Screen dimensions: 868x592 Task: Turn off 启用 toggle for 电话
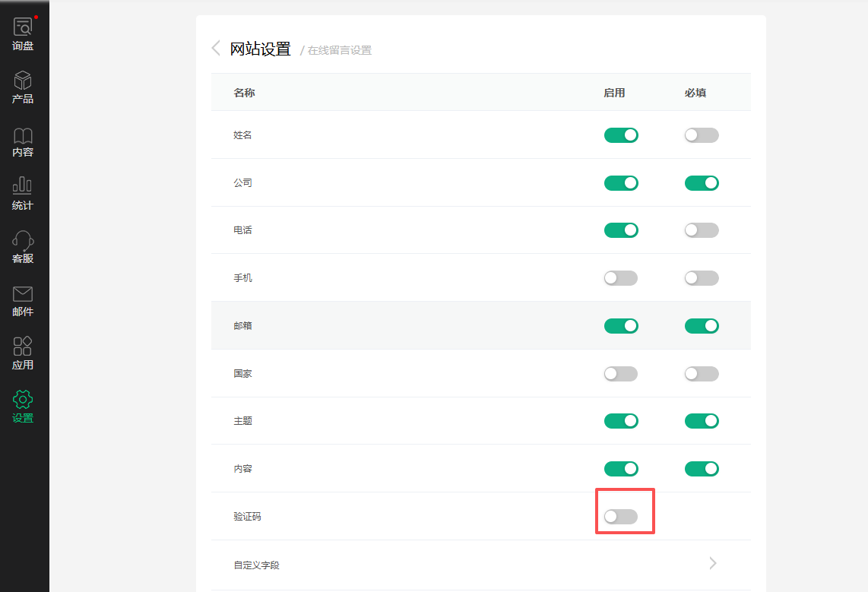[621, 230]
